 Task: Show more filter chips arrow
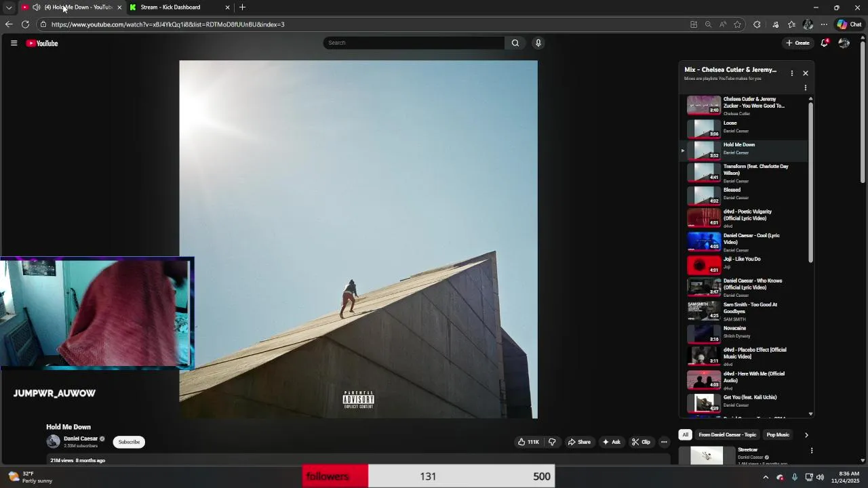tap(806, 435)
